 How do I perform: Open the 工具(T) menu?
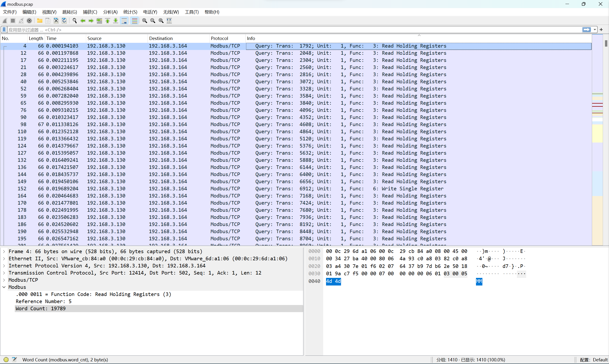pos(192,12)
